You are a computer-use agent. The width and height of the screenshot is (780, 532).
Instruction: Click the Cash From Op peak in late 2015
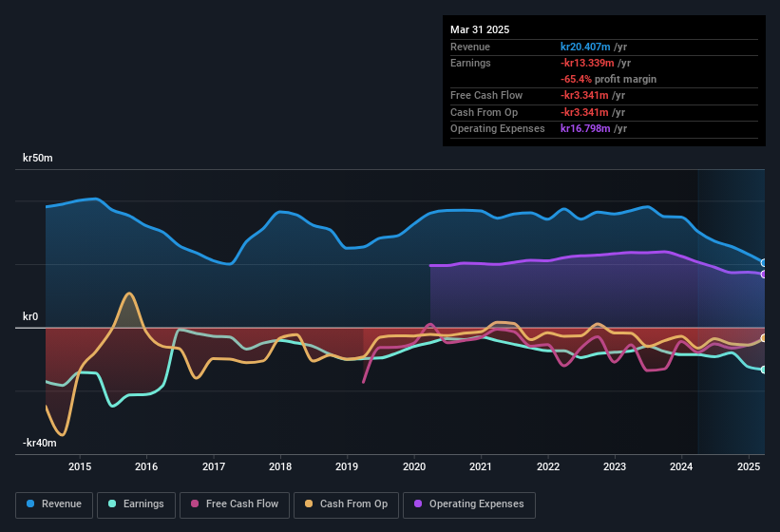pos(129,294)
